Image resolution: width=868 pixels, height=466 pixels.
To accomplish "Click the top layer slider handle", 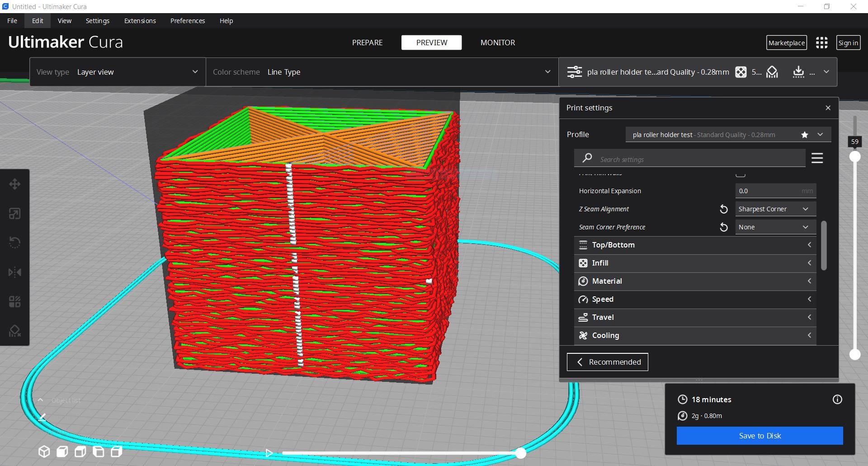I will tap(855, 157).
